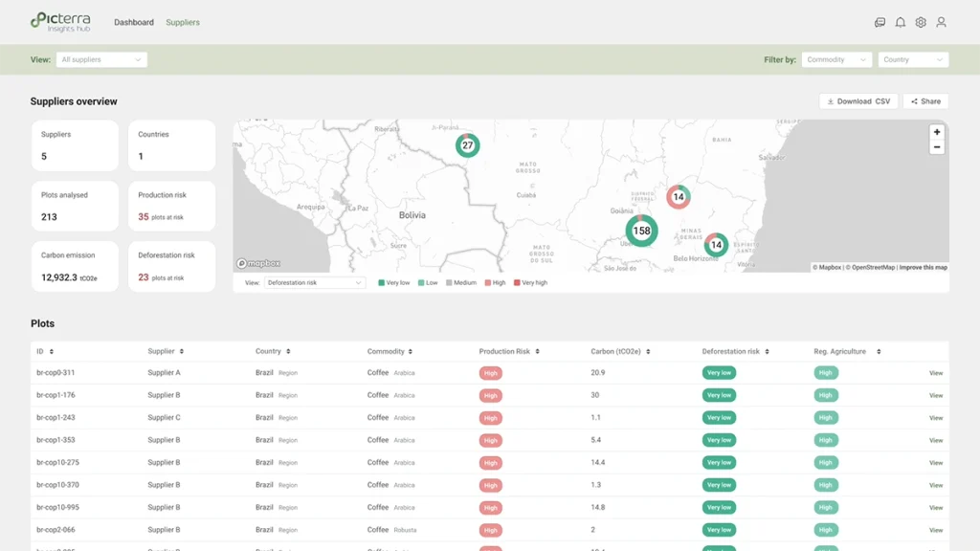The width and height of the screenshot is (980, 551).
Task: Open the settings gear icon
Action: click(x=921, y=23)
